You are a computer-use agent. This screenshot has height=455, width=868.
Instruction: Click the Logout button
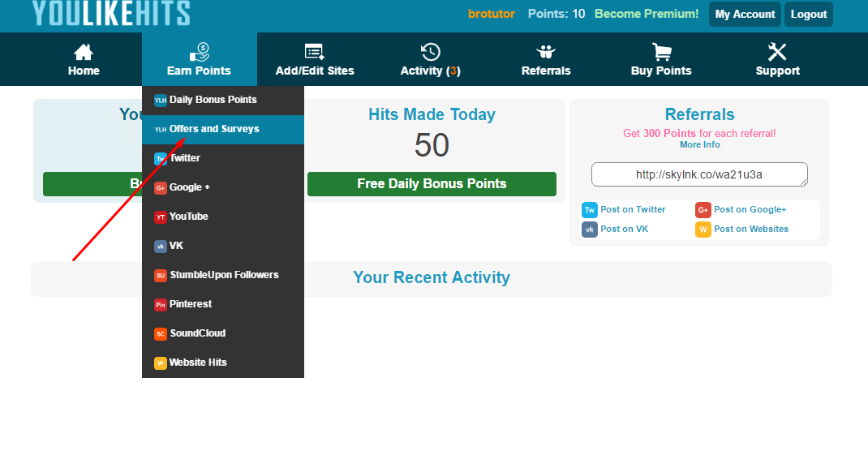(809, 15)
